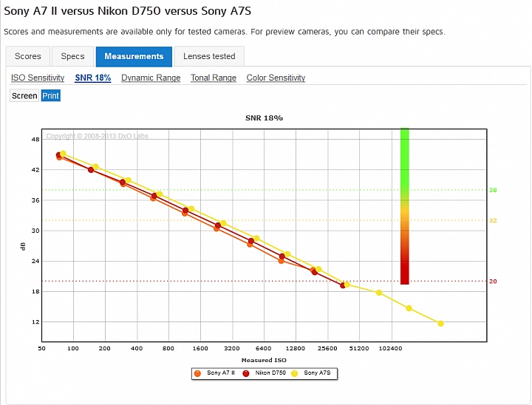
Task: Click the red 20 threshold label
Action: point(493,282)
